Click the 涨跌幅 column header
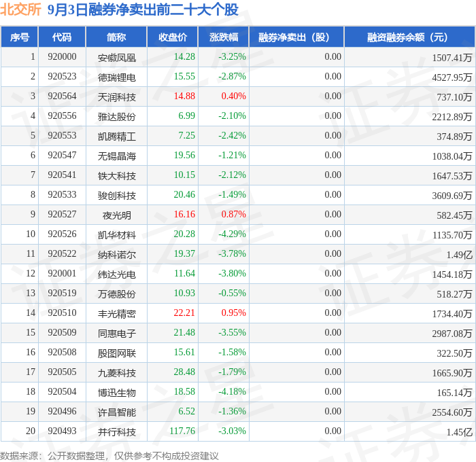The width and height of the screenshot is (476, 462). tap(224, 37)
